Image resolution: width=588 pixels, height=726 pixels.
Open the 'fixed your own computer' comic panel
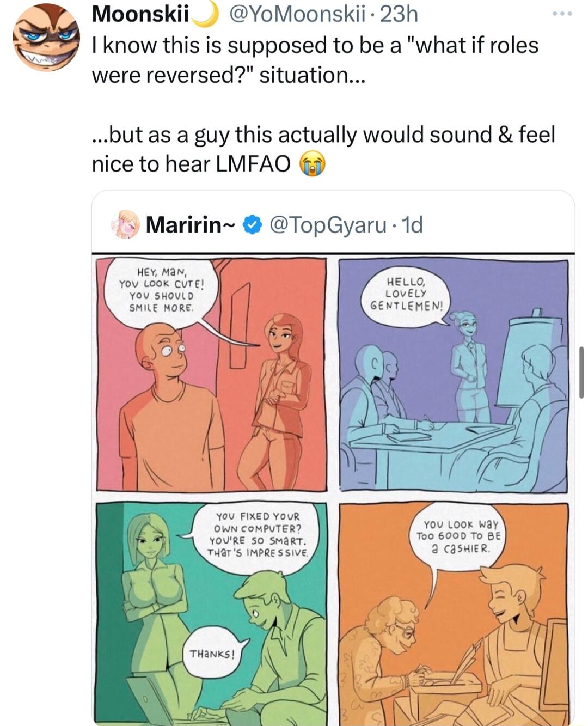coord(212,613)
